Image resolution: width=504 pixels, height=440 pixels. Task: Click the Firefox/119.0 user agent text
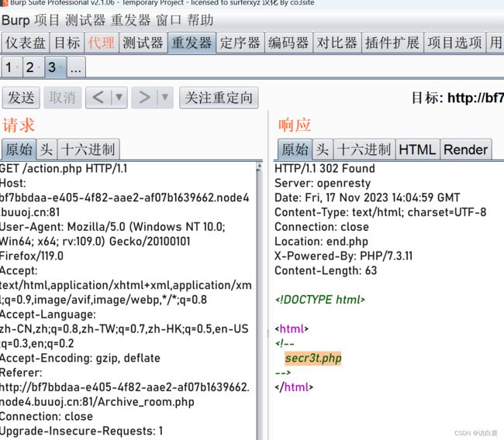click(x=32, y=256)
